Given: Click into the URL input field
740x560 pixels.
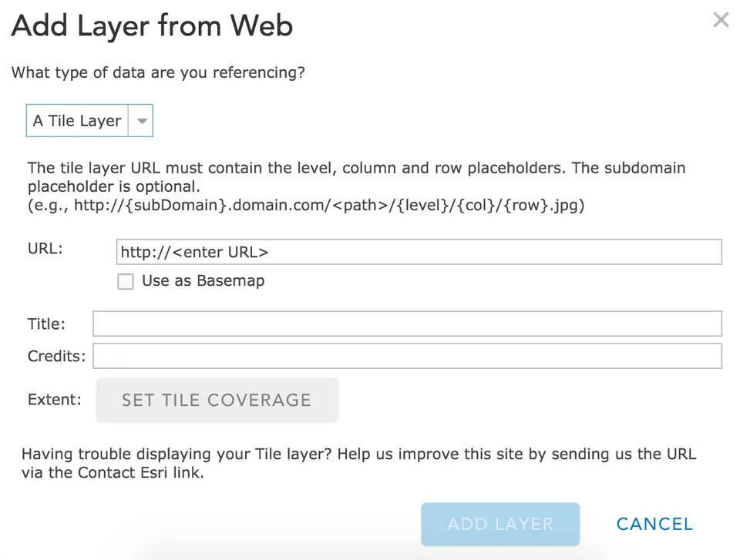Looking at the screenshot, I should [x=419, y=252].
